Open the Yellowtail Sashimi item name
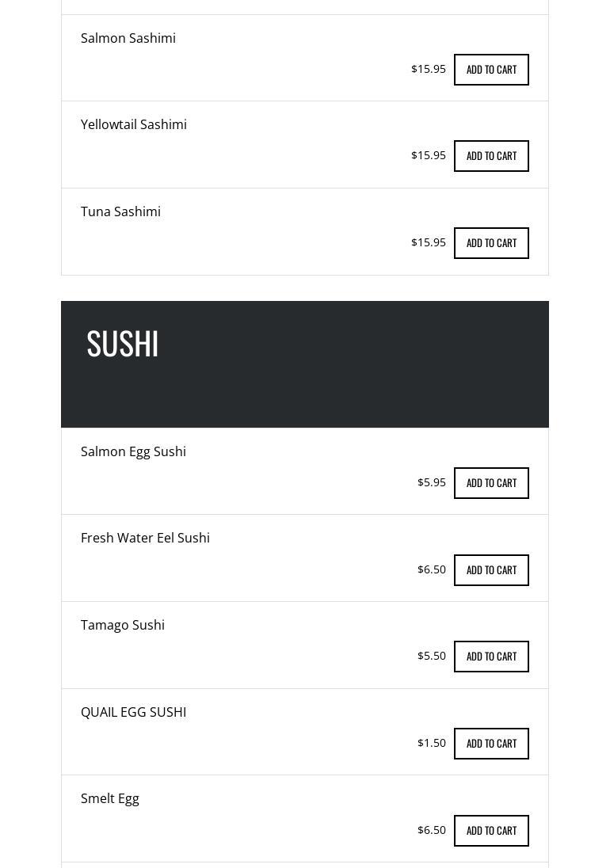Screen dimensions: 610x868 click(134, 124)
